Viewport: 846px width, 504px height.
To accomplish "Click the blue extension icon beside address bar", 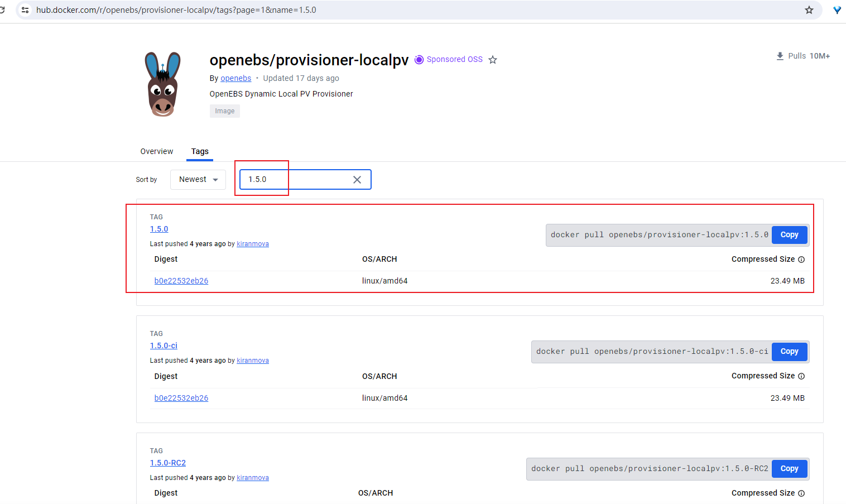I will click(837, 10).
